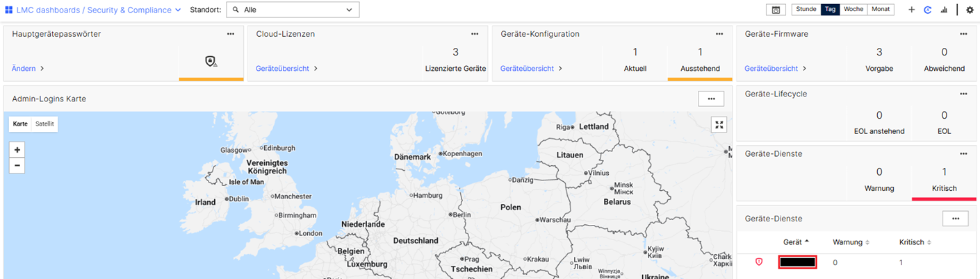Image resolution: width=980 pixels, height=279 pixels.
Task: Open Geräteübersicht link in Cloud-Lizenzen
Action: point(286,69)
